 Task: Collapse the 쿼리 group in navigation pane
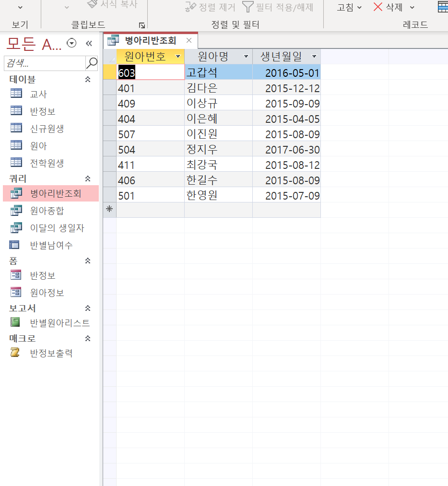point(88,178)
